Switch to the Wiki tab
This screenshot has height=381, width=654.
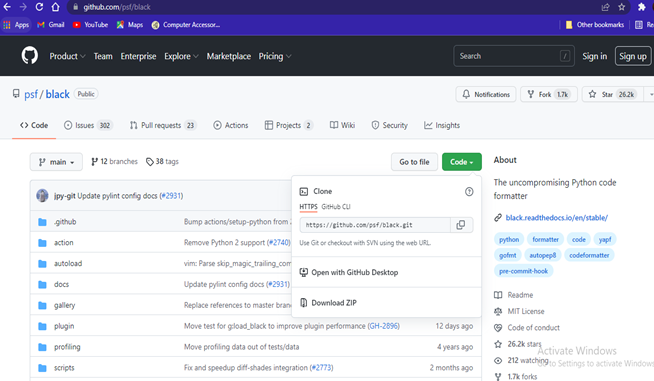click(x=342, y=125)
